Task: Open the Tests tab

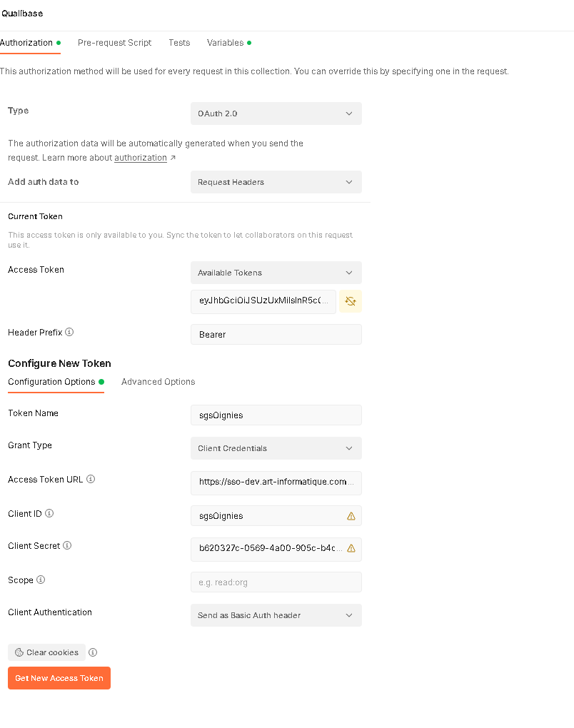Action: pyautogui.click(x=179, y=43)
